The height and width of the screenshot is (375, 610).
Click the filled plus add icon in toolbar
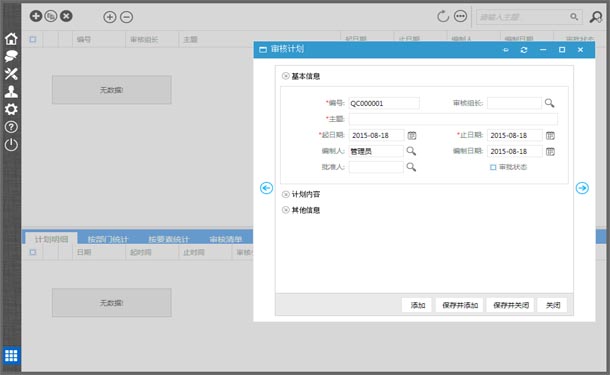(36, 16)
